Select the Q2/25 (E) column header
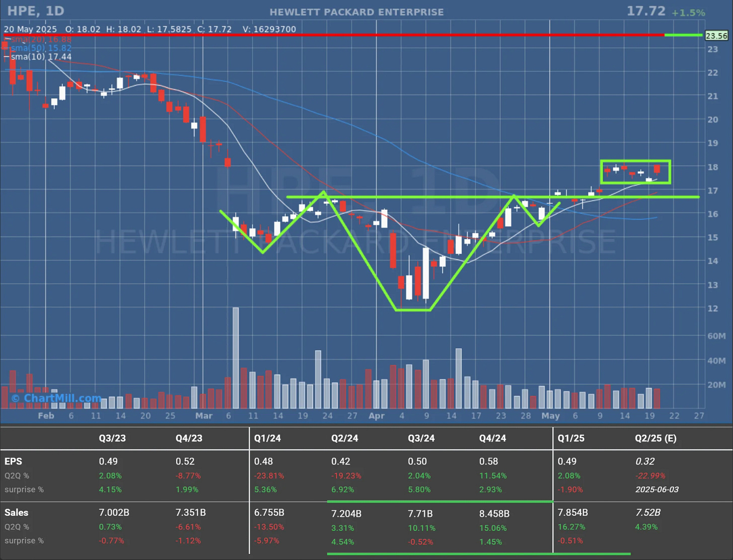This screenshot has height=560, width=733. tap(655, 438)
